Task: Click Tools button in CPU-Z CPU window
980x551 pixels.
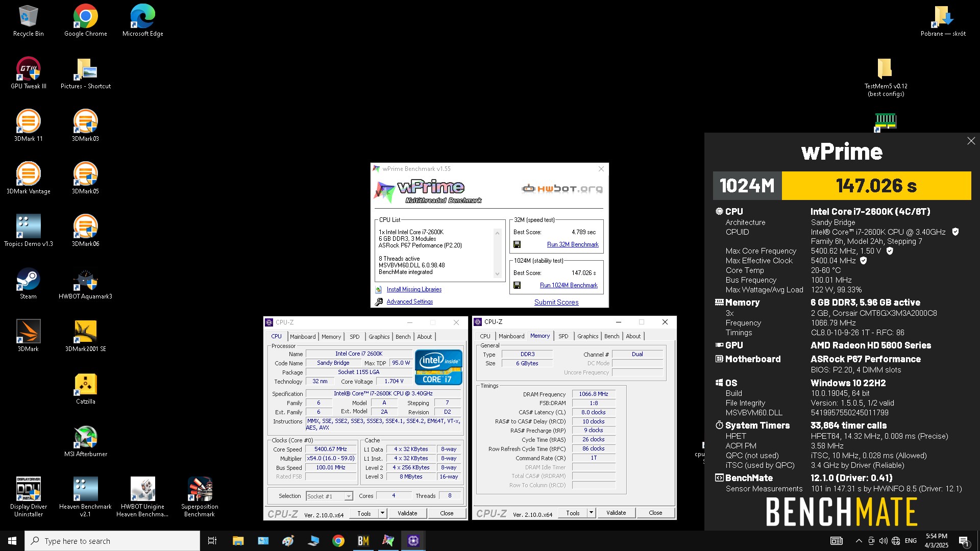Action: [x=364, y=513]
